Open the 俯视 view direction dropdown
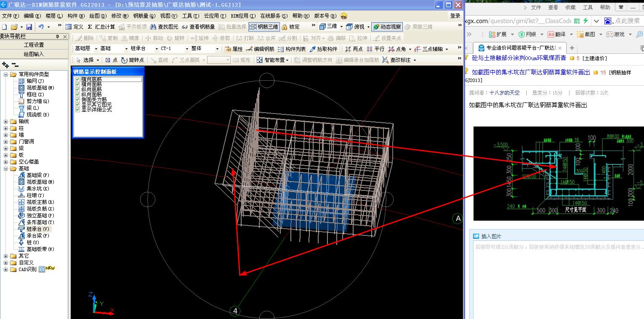This screenshot has width=644, height=319. [368, 27]
